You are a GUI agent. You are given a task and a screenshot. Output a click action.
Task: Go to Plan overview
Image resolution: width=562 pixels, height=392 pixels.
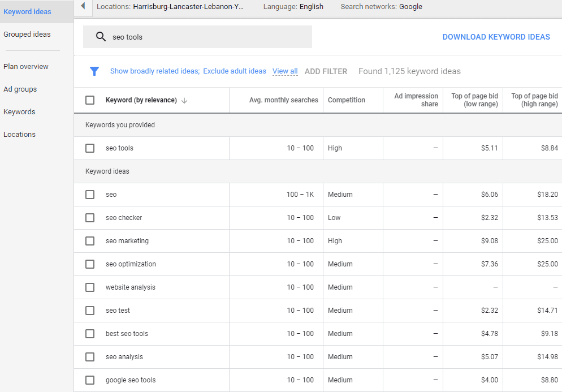tap(26, 67)
